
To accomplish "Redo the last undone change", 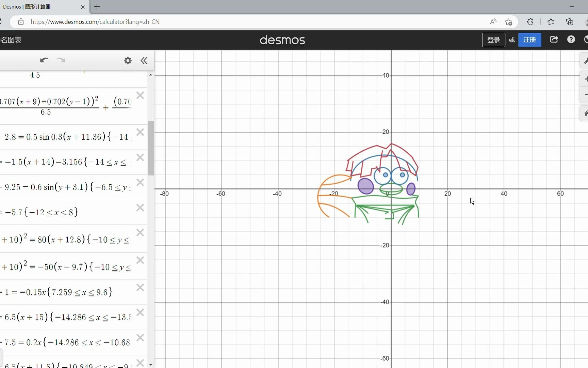I will coord(61,60).
